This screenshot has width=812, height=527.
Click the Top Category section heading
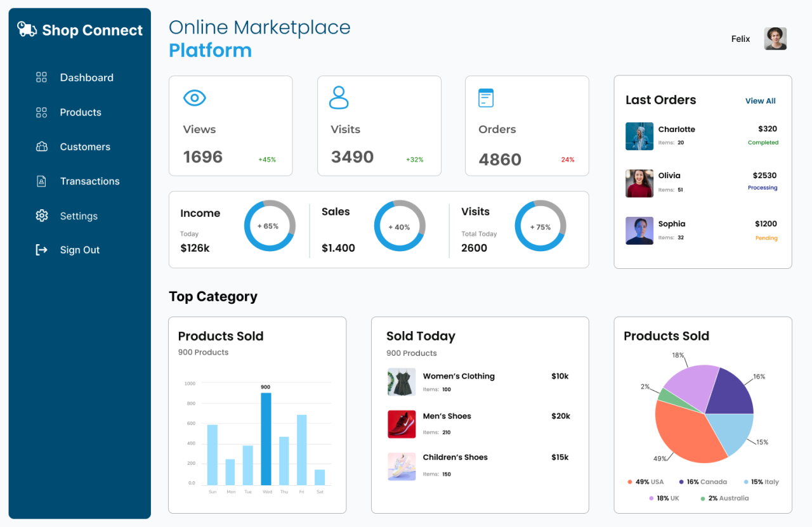pos(213,296)
